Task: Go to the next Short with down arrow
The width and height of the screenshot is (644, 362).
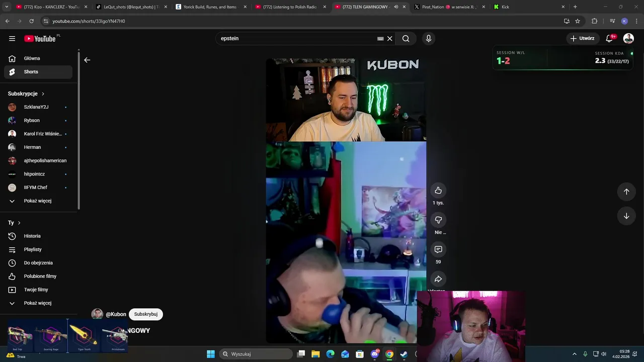Action: [626, 216]
